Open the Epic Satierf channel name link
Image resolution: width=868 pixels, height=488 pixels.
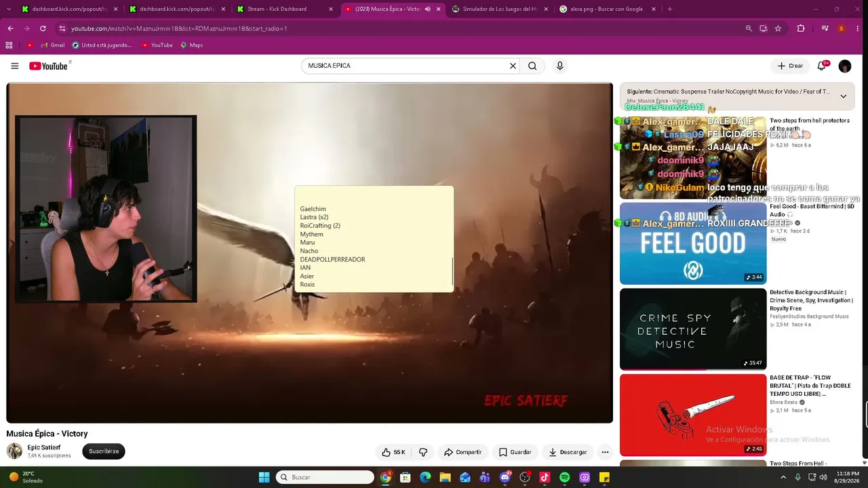coord(44,447)
